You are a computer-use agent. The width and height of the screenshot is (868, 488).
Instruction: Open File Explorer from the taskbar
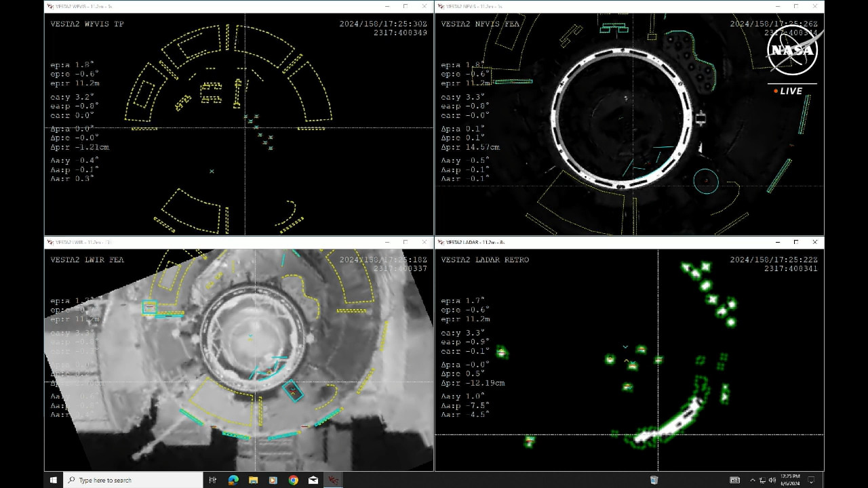coord(253,480)
